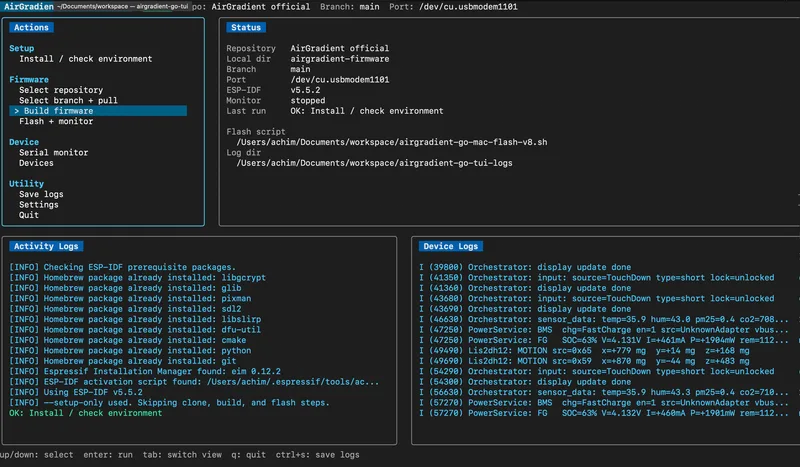This screenshot has height=467, width=800.
Task: Click log line for libgcrypt package
Action: [x=138, y=278]
